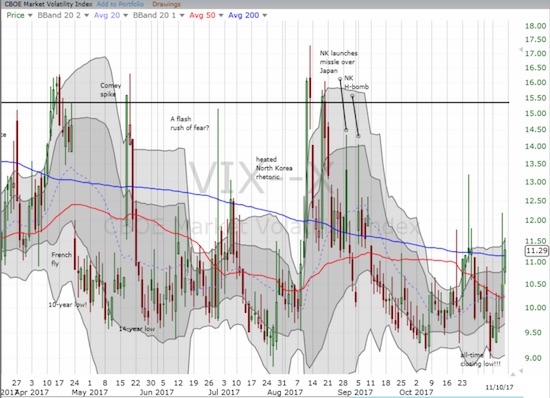Grab lower handle of NK H-bomb annotation line
This screenshot has height=398, width=550.
(358, 136)
